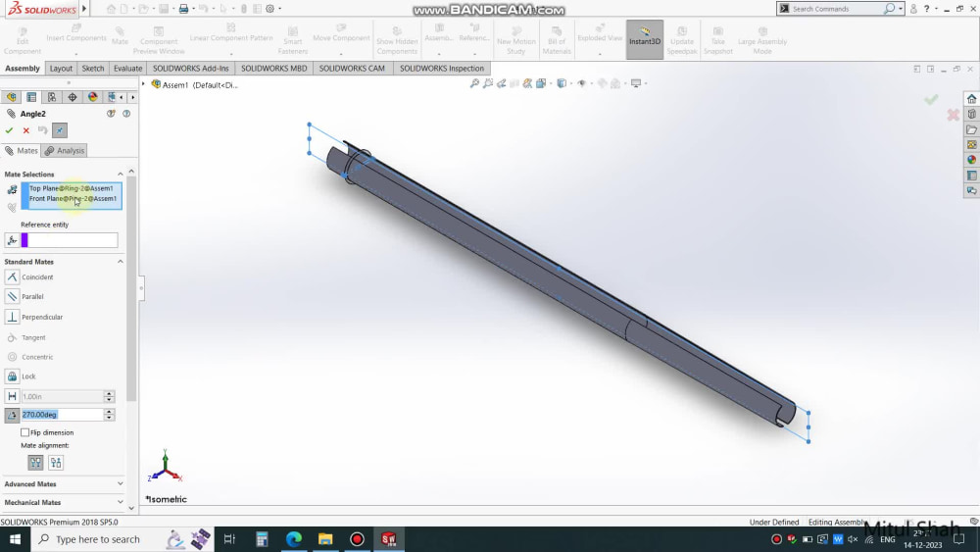This screenshot has height=552, width=980.
Task: Cancel via red X in graphics corner
Action: point(953,115)
